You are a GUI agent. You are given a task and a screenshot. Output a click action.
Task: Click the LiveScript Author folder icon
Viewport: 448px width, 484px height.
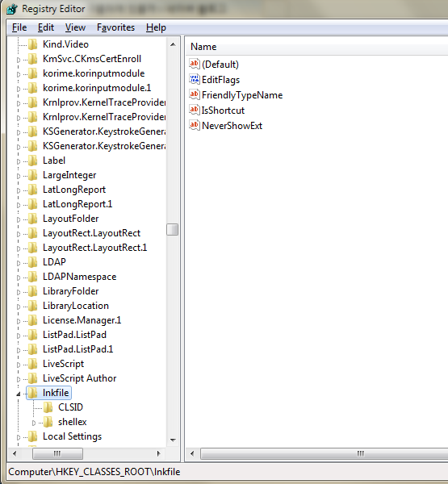pyautogui.click(x=33, y=378)
